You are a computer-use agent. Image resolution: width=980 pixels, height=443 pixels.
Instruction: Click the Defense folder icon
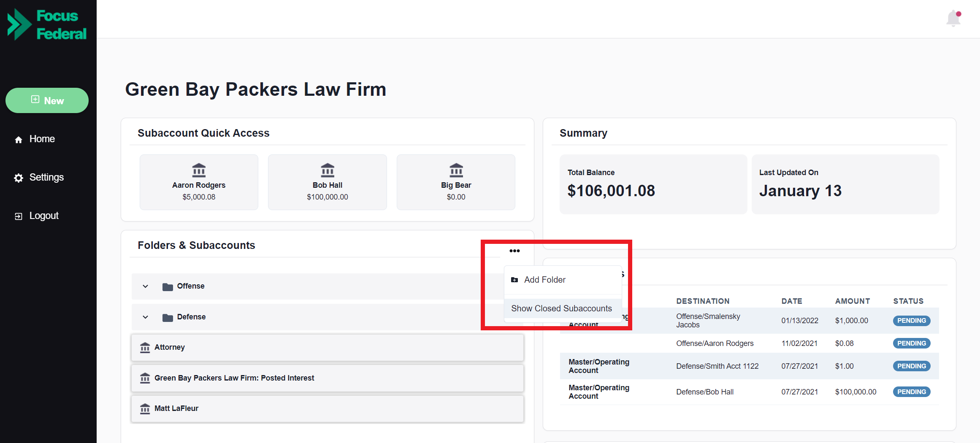pos(168,317)
